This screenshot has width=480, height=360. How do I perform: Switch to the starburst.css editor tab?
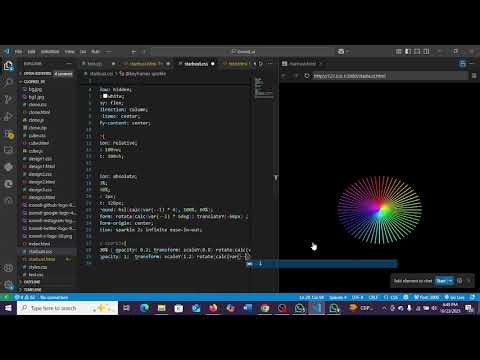click(196, 64)
